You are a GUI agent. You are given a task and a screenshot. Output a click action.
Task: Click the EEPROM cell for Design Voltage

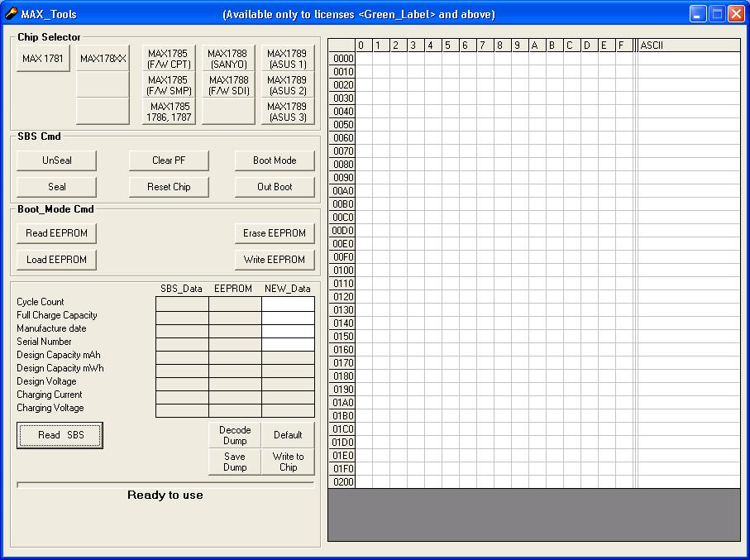236,384
